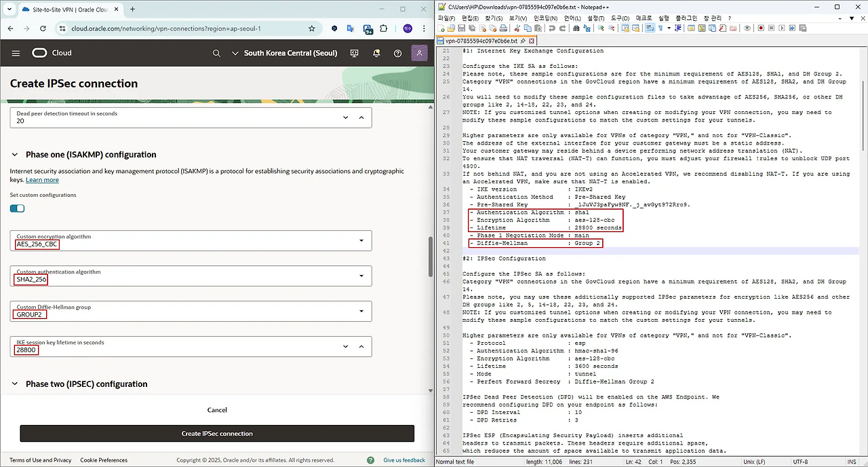This screenshot has height=467, width=868.
Task: Open the Custom encryption algorithm dropdown
Action: (x=361, y=240)
